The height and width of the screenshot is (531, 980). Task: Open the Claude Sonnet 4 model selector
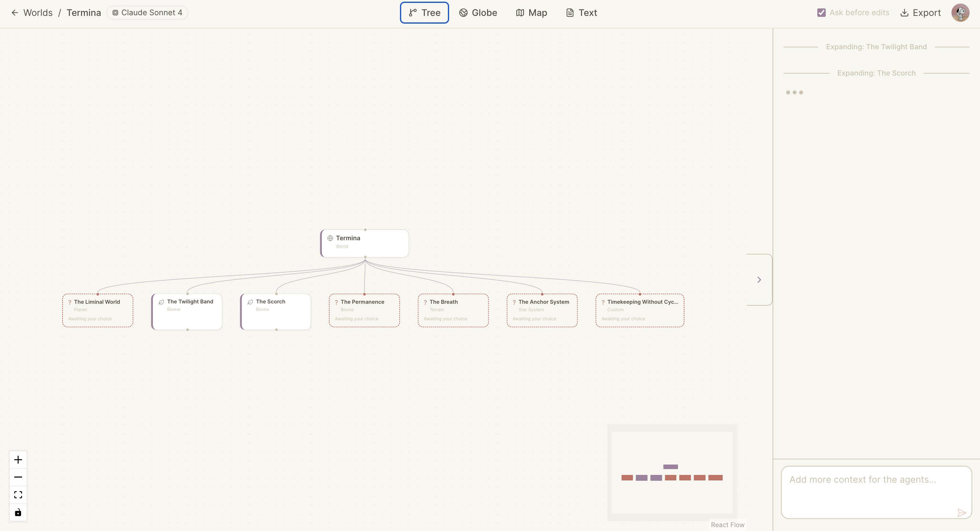click(147, 13)
